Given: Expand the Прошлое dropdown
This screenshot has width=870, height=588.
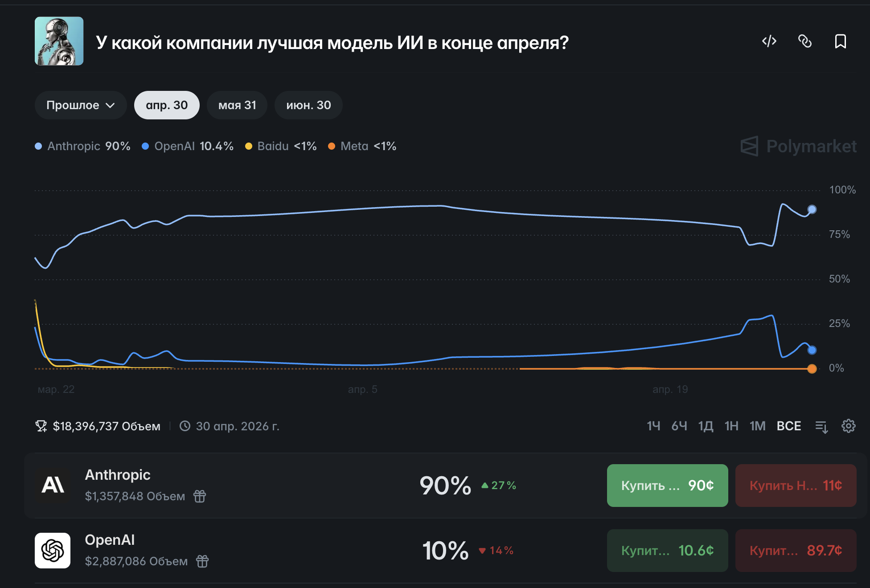Looking at the screenshot, I should click(x=80, y=105).
